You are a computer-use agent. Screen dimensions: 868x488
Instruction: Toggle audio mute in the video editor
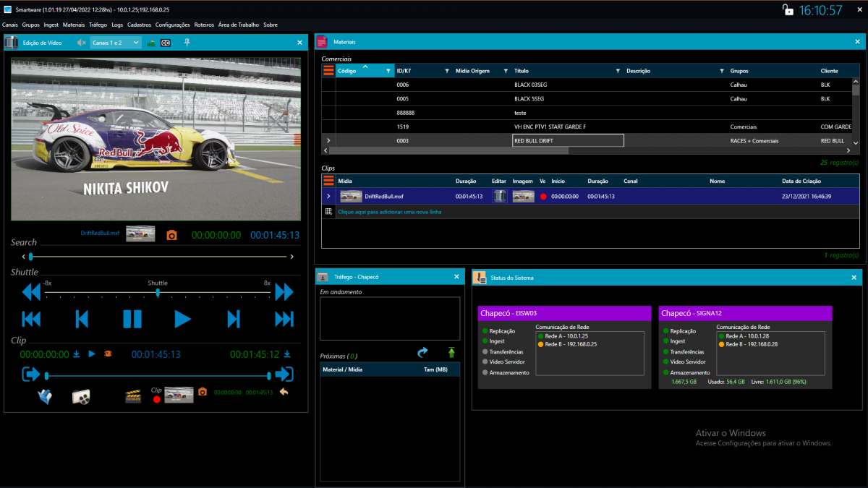click(82, 43)
